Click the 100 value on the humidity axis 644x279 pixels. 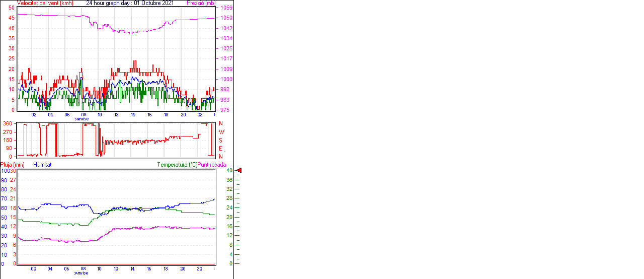pyautogui.click(x=5, y=171)
